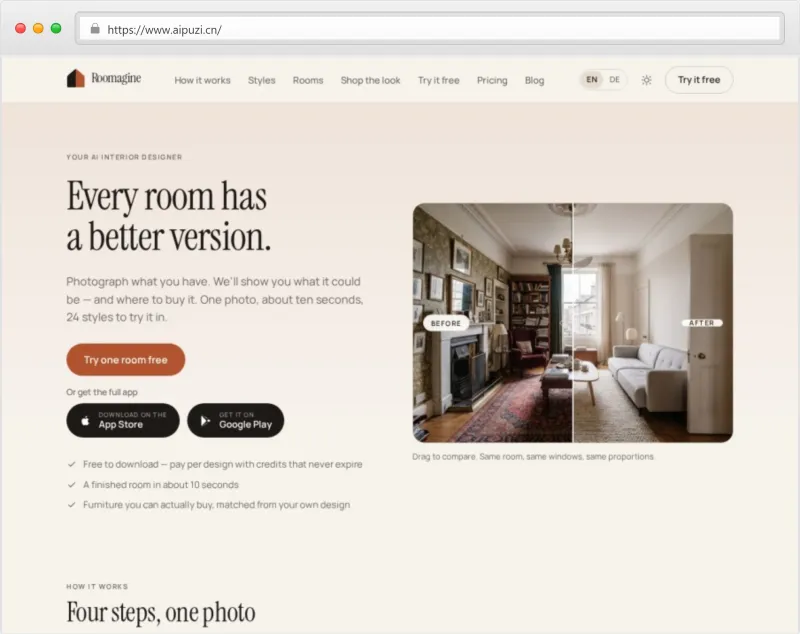Click "Furniture you can actually buy" bullet text
The height and width of the screenshot is (634, 800).
click(216, 505)
